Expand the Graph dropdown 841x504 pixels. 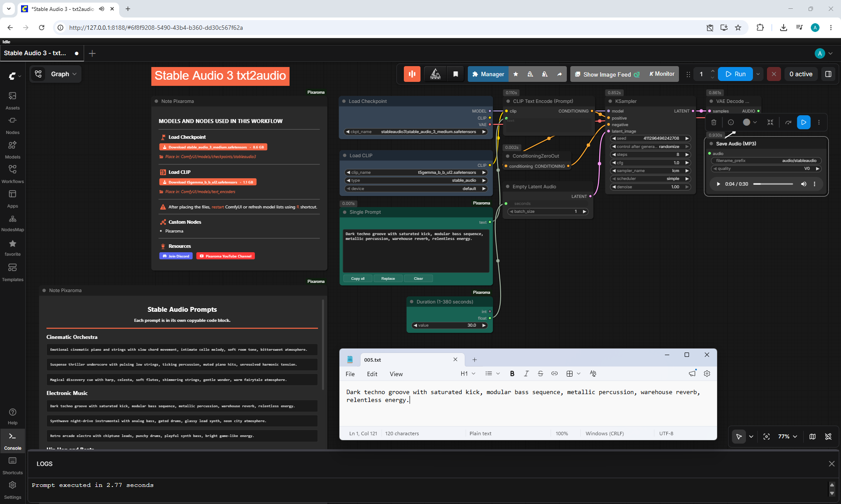click(x=64, y=74)
